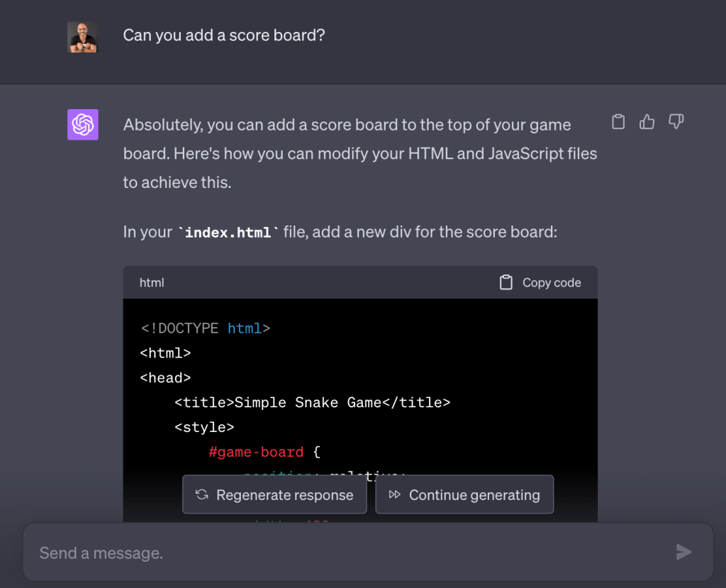
Task: Focus the Send a message input field
Action: pyautogui.click(x=347, y=553)
